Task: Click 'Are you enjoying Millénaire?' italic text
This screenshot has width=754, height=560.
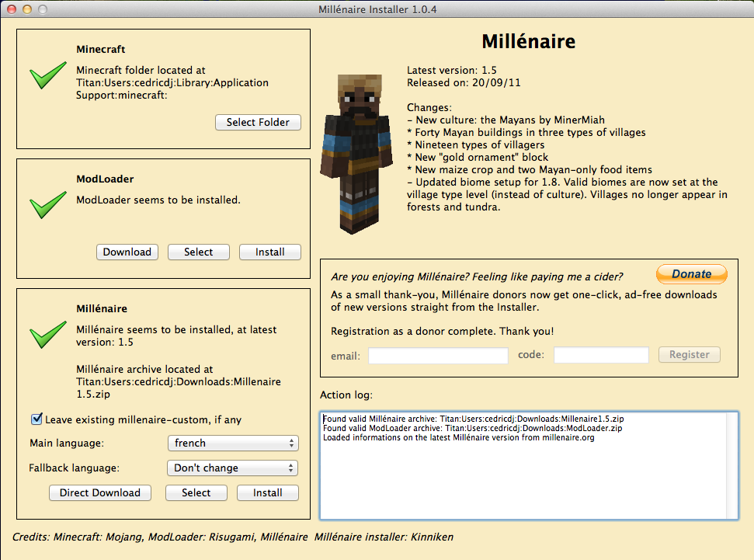Action: (477, 277)
